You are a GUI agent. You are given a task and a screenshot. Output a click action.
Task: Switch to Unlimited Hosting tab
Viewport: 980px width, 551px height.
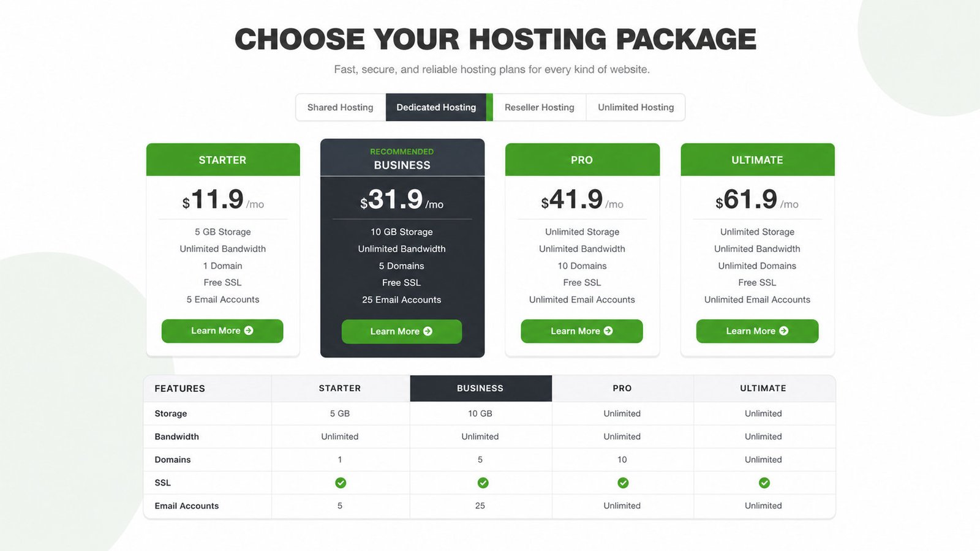point(636,107)
